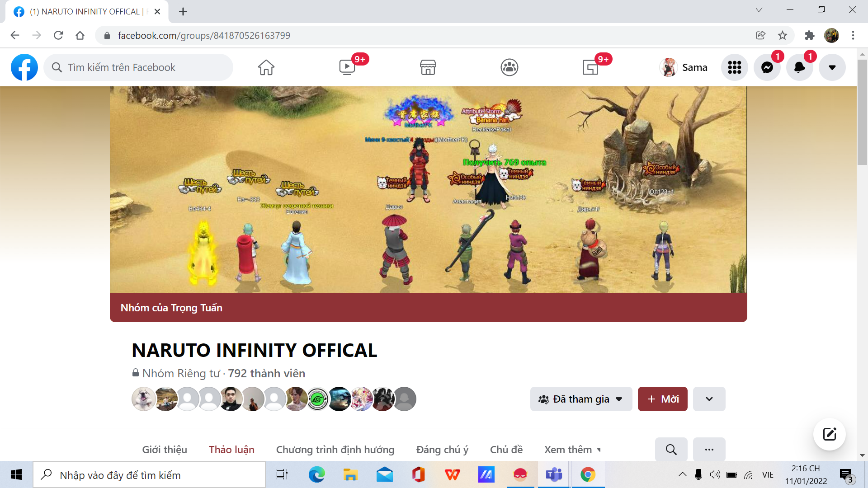Open the Office app from the taskbar
This screenshot has width=868, height=488.
pos(419,474)
